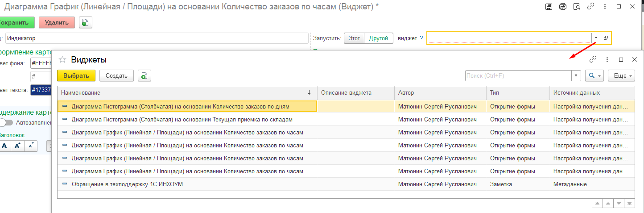Click the Поиск (Ctrl+F) search field
The height and width of the screenshot is (213, 644).
click(x=518, y=76)
